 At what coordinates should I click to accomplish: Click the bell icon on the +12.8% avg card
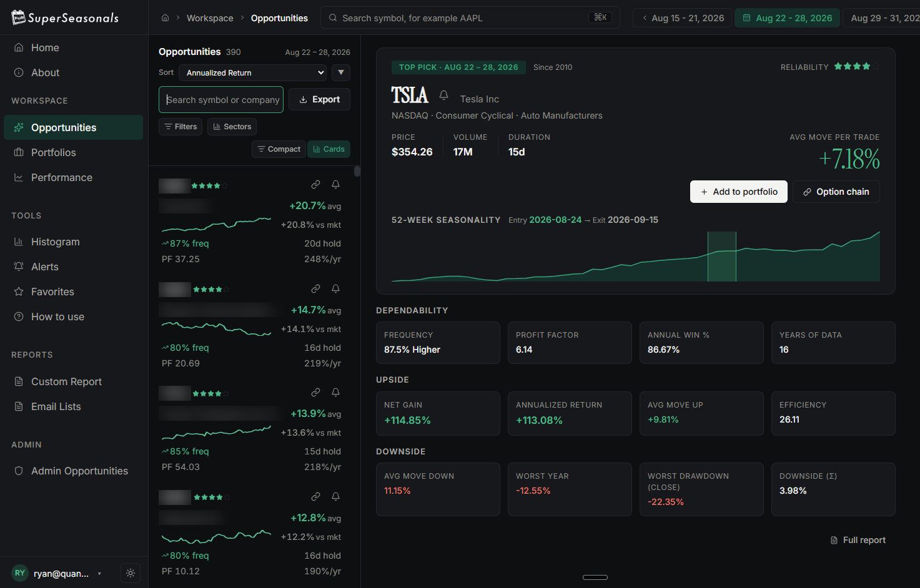coord(335,497)
